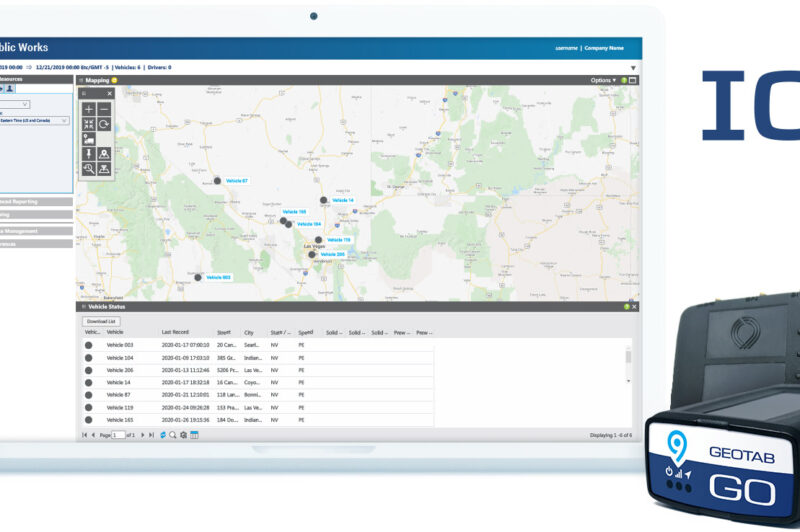Select the vehicle location truck tool
The height and width of the screenshot is (532, 800).
click(x=89, y=139)
